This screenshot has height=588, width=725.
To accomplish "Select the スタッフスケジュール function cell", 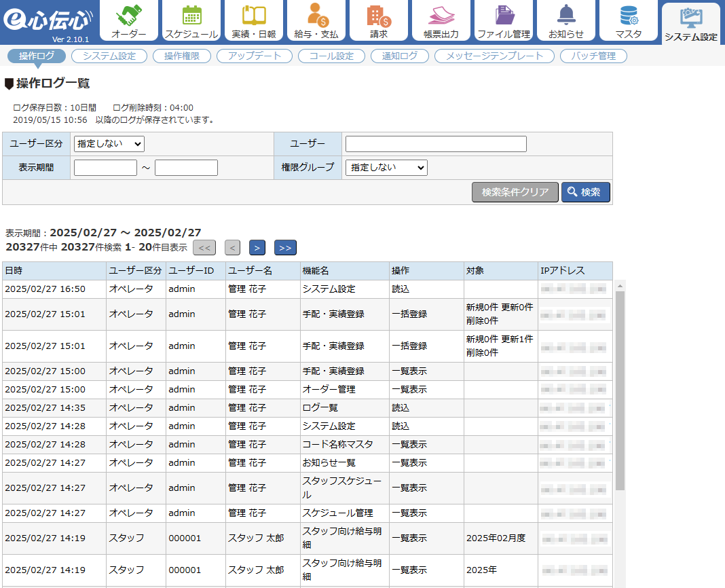I will (344, 488).
